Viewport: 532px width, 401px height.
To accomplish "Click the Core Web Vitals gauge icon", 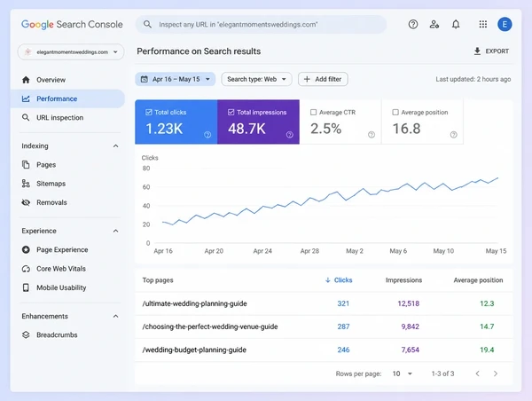I will click(26, 269).
